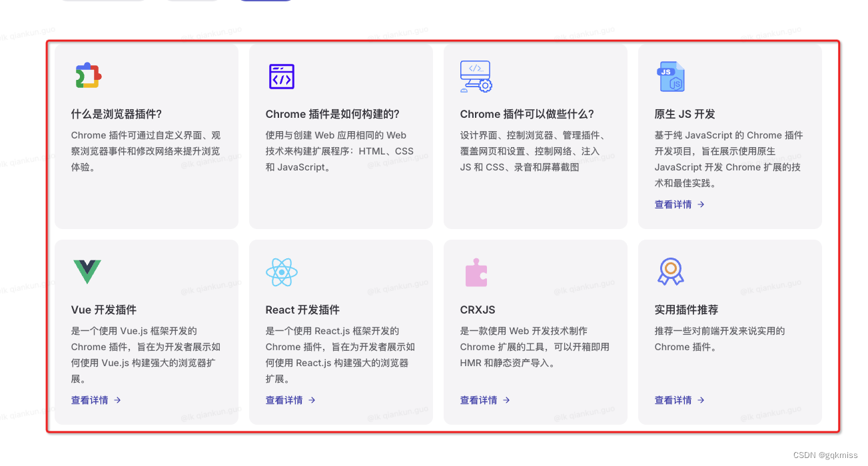Click the award ribbon badge icon
868x466 pixels.
(671, 272)
